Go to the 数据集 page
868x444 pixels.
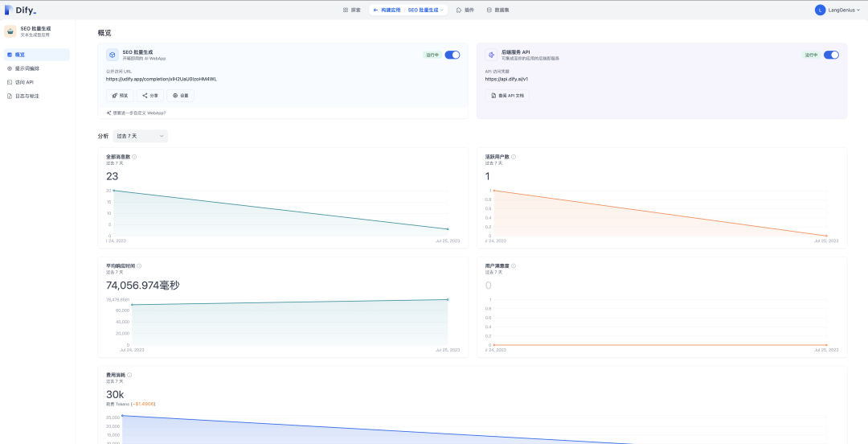click(x=497, y=10)
